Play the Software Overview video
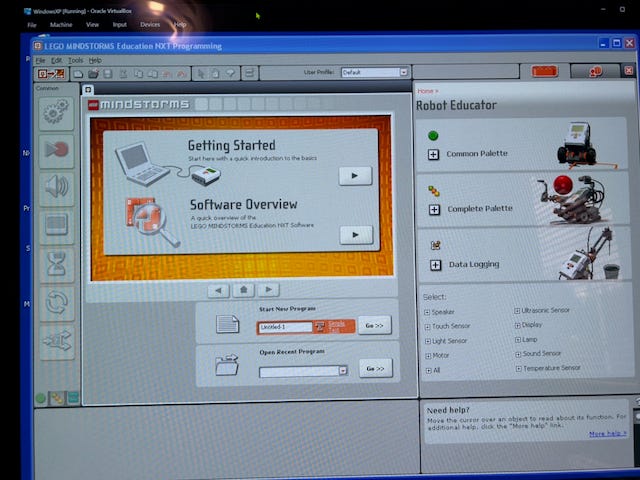Screen dimensions: 640x480 (x=356, y=235)
